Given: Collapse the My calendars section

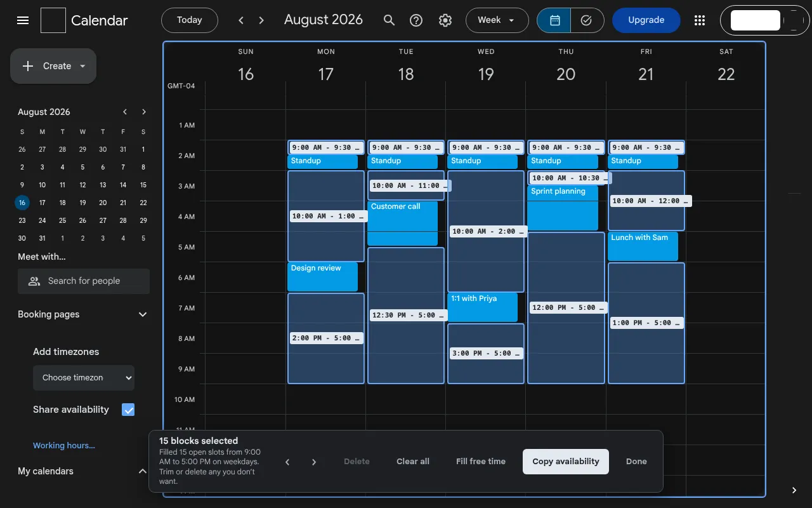Looking at the screenshot, I should (x=143, y=471).
